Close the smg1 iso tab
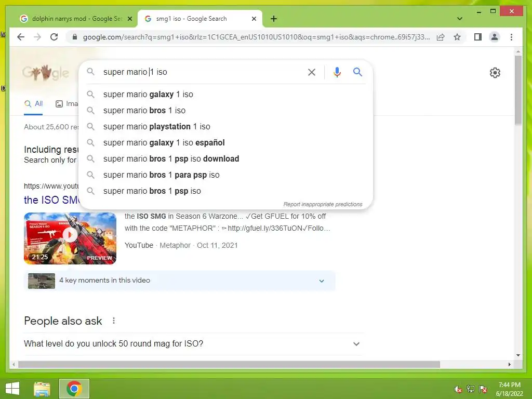This screenshot has width=532, height=399. tap(254, 19)
